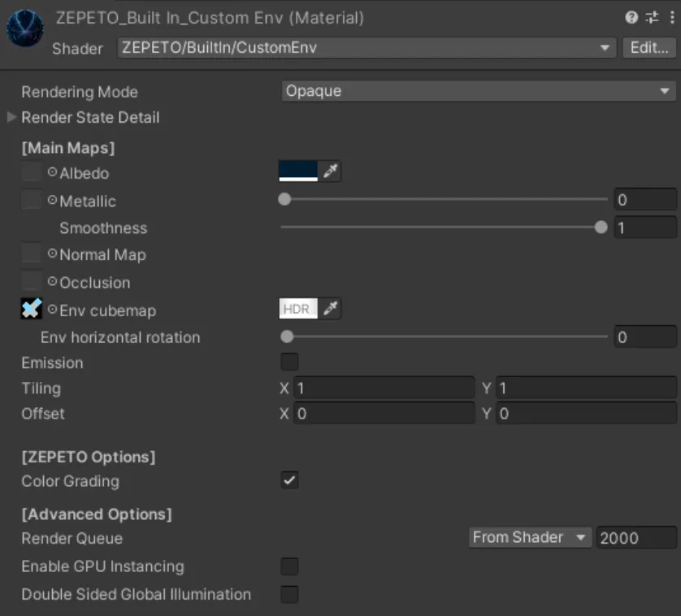Open the Env cubemap HDR color swatch
Image resolution: width=681 pixels, height=616 pixels.
tap(298, 309)
